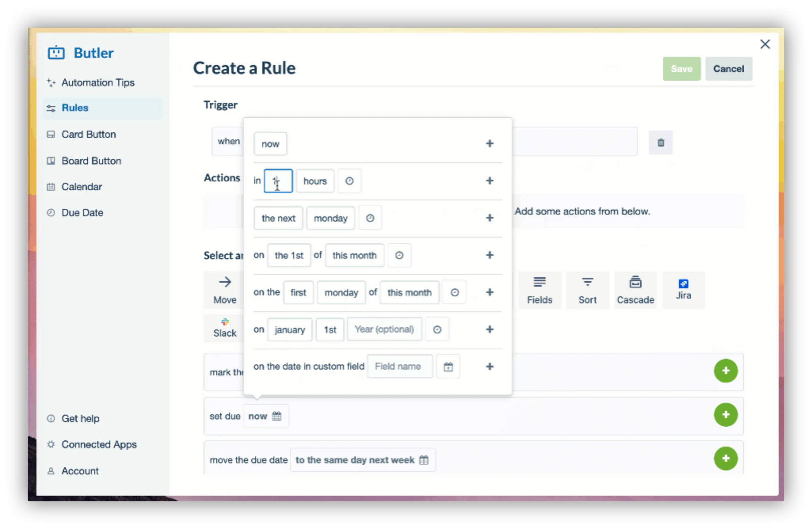Add the 'set due' action with green plus

tap(726, 415)
